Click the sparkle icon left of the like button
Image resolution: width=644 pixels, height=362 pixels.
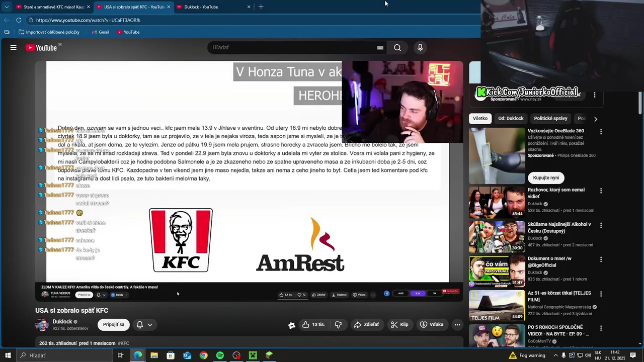tap(292, 325)
